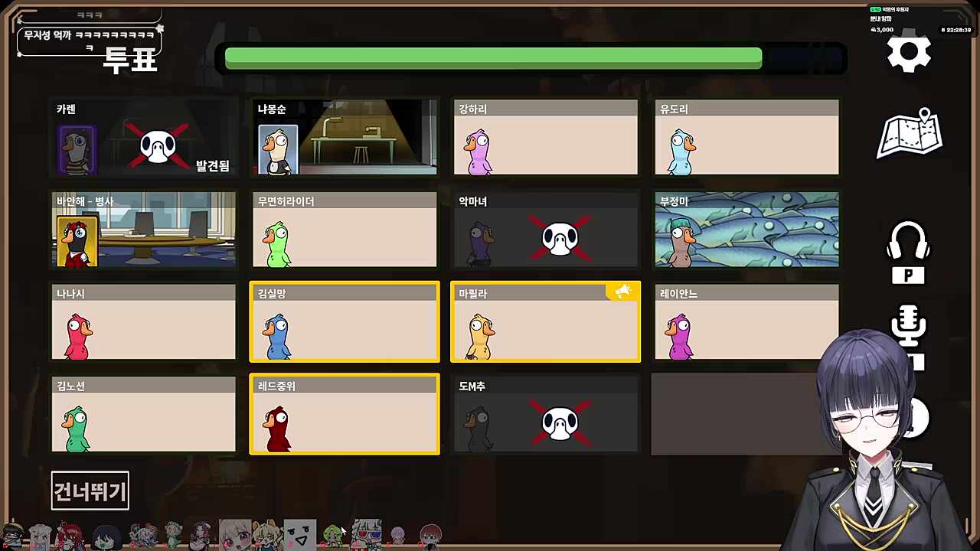Screen dimensions: 980x551
Task: Vote for 무면허라이더
Action: (x=345, y=230)
